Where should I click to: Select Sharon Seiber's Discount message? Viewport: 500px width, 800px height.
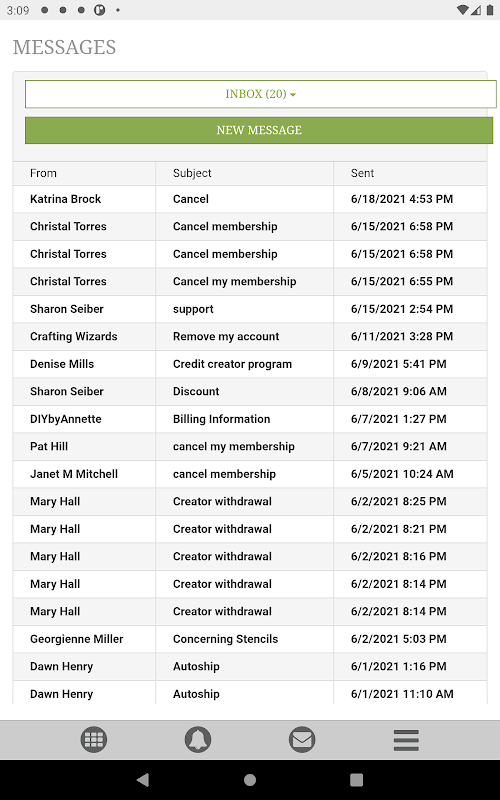point(250,392)
